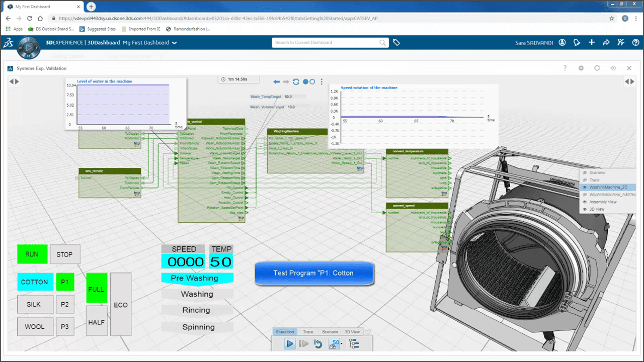The image size is (644, 362).
Task: Collapse the execution toolbar with chevron
Action: (368, 332)
